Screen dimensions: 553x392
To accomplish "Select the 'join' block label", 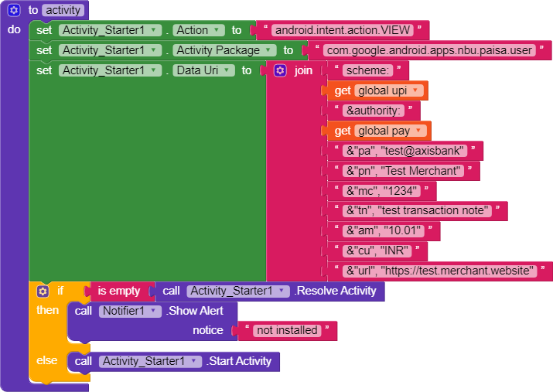I will pyautogui.click(x=303, y=70).
